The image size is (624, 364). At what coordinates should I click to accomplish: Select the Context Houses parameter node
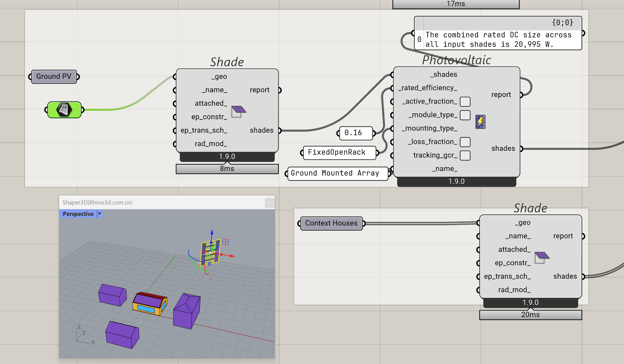331,223
